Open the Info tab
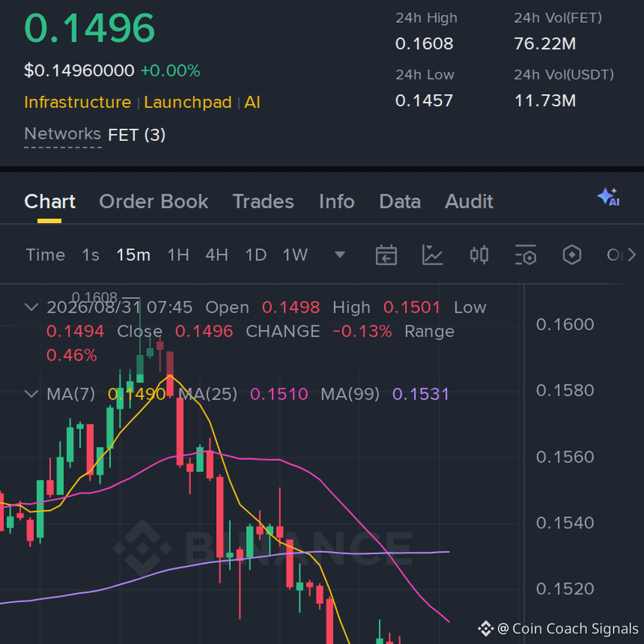This screenshot has width=644, height=644. point(337,202)
